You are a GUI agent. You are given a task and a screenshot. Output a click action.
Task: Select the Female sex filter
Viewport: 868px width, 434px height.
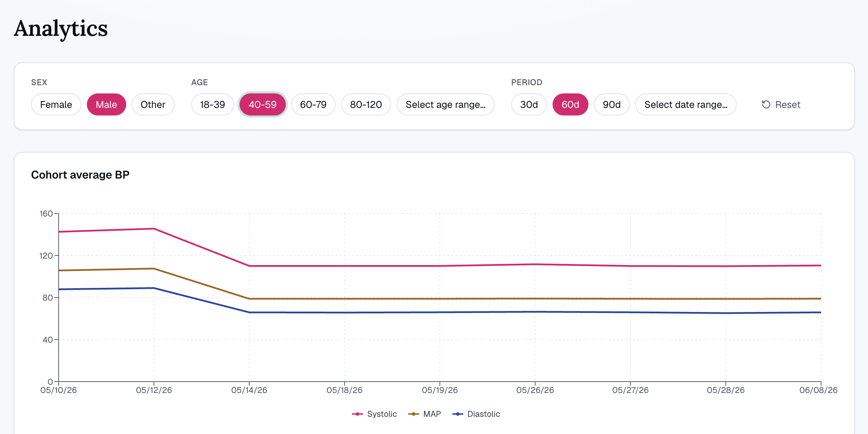pyautogui.click(x=56, y=104)
